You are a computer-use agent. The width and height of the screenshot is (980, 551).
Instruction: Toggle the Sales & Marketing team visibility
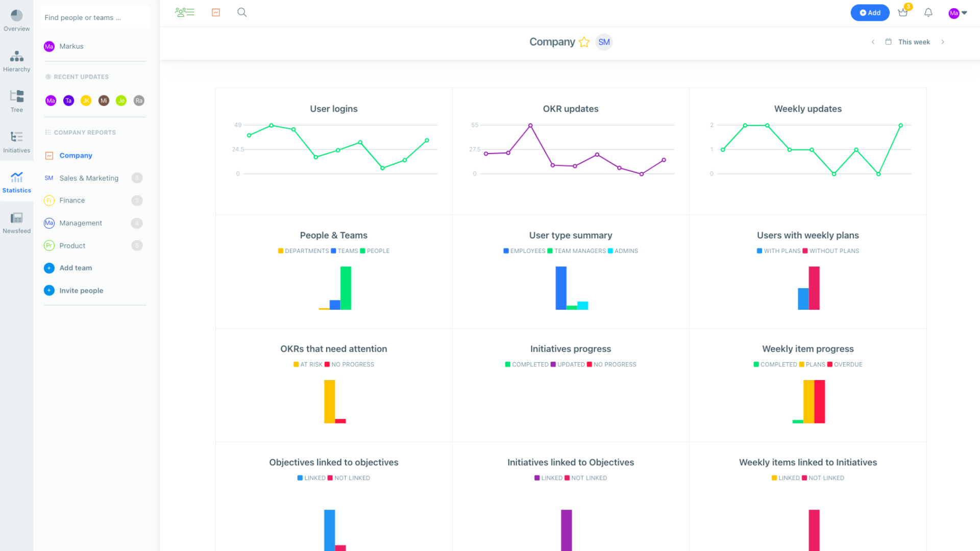[138, 178]
